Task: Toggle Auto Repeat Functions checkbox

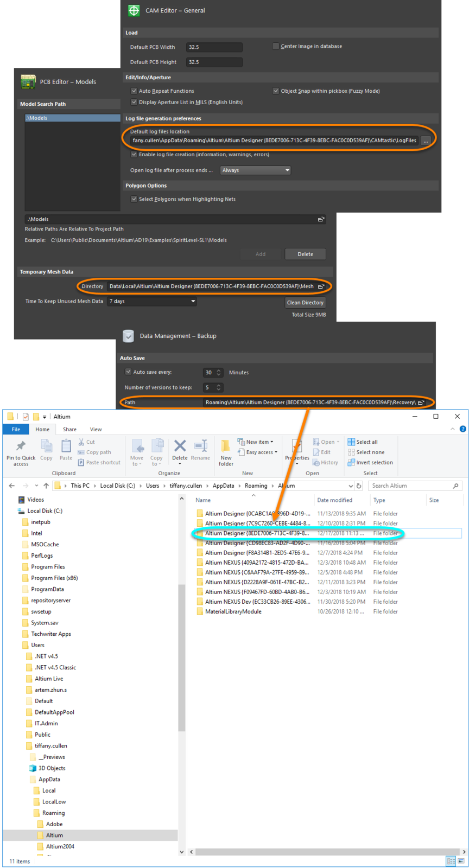Action: (x=134, y=91)
